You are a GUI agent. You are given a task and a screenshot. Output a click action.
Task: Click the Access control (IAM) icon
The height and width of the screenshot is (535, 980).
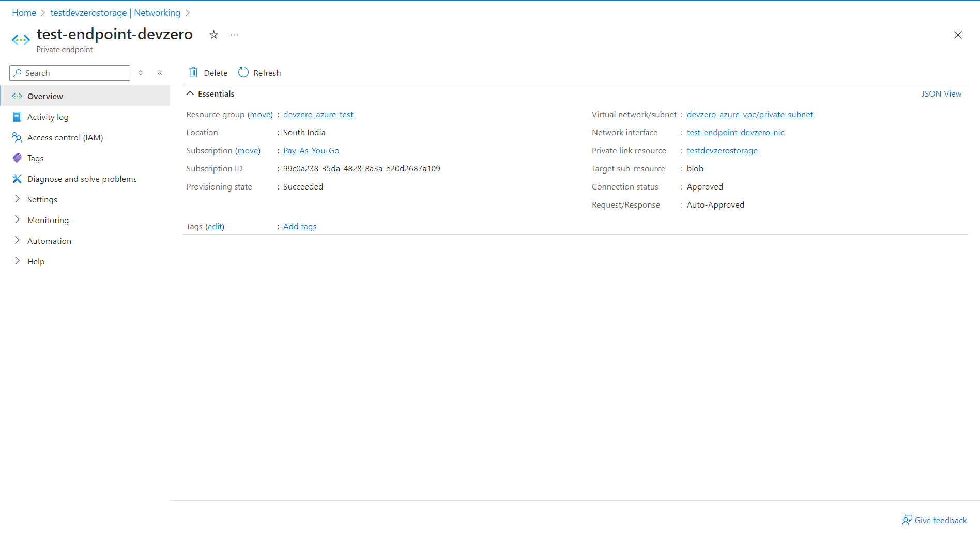17,137
